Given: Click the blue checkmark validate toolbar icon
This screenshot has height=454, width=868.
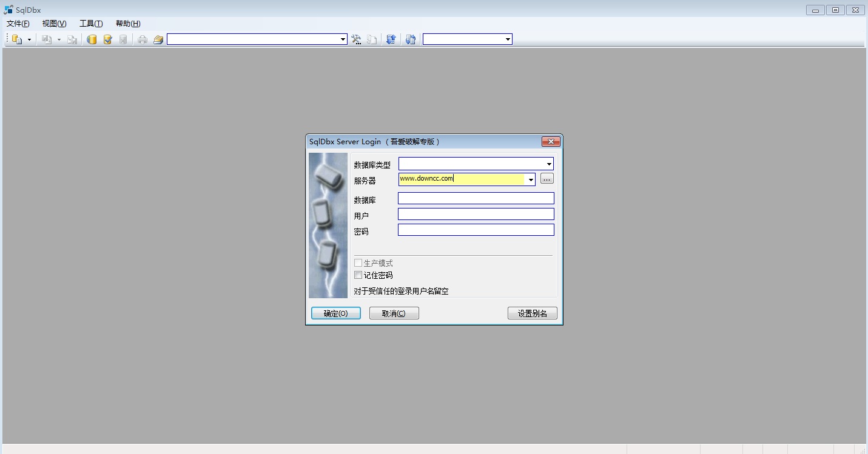Looking at the screenshot, I should 108,39.
